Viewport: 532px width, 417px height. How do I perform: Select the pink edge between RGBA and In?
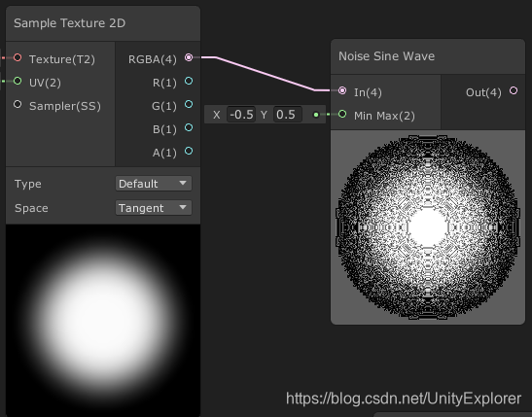(265, 74)
